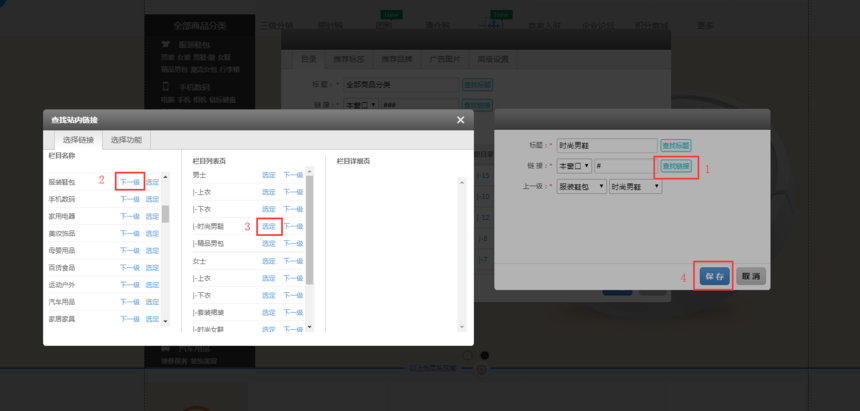Click 下一级 in the 母婴用品 row
Screen dimensions: 860x411
(130, 251)
